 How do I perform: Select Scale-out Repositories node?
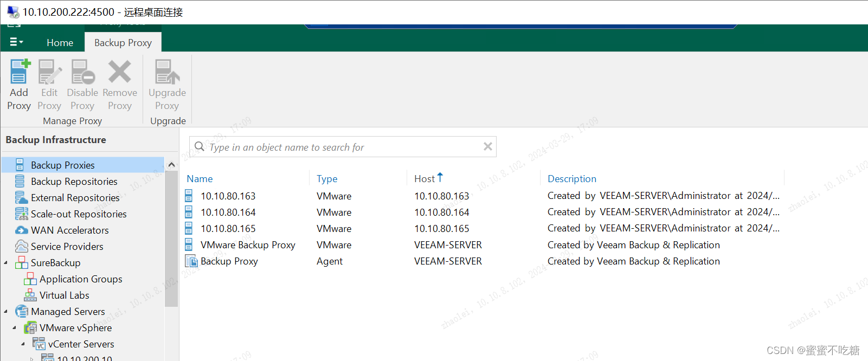tap(79, 214)
